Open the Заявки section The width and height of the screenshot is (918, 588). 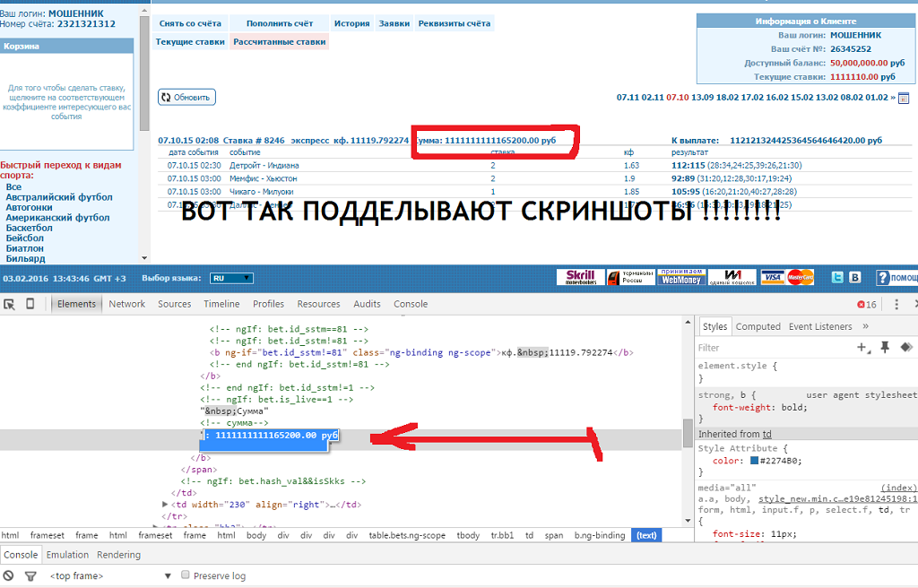(394, 23)
